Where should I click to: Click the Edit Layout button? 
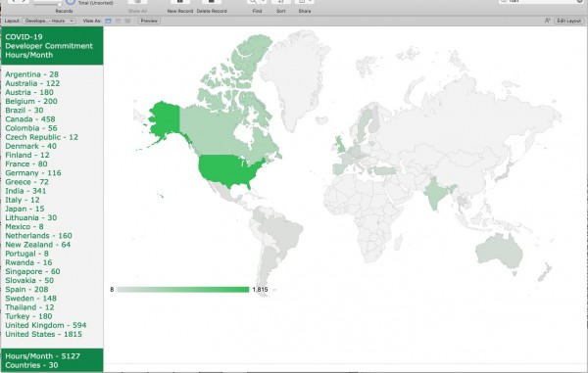(568, 21)
